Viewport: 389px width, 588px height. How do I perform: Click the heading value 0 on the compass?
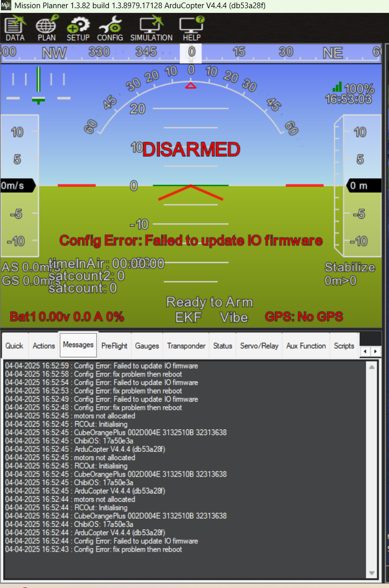point(191,52)
